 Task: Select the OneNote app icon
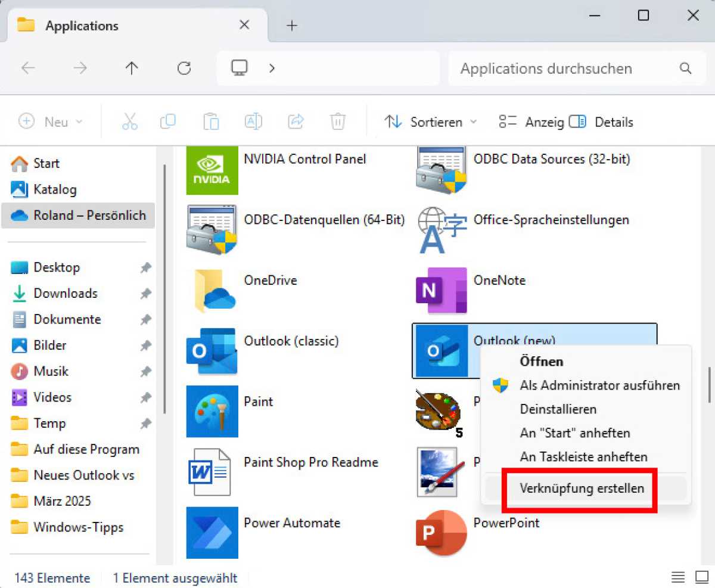point(441,291)
